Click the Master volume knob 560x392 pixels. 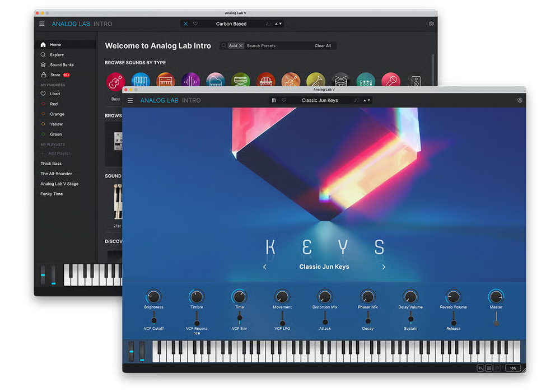pos(496,296)
